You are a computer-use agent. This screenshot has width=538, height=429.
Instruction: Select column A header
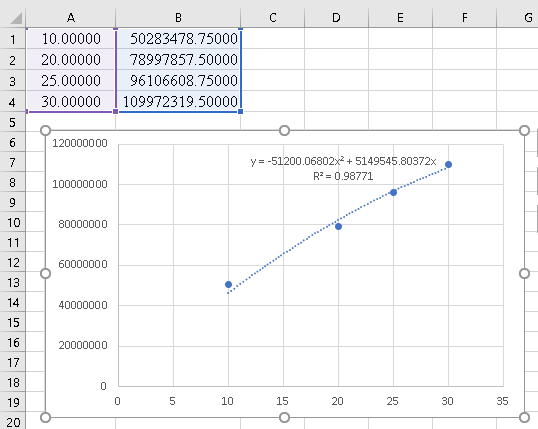(71, 18)
